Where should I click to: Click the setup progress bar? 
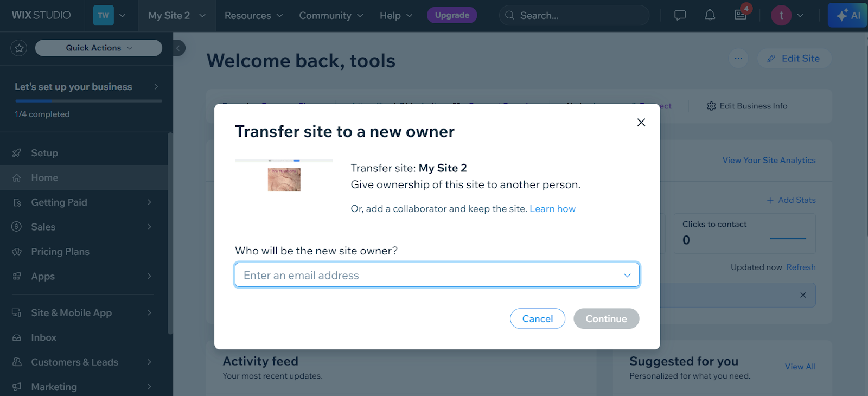click(88, 101)
